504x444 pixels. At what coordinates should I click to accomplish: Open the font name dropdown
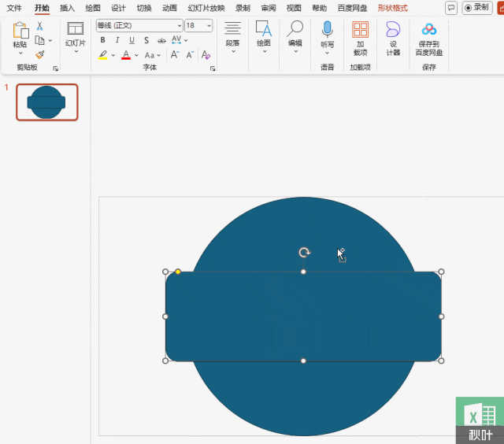179,26
